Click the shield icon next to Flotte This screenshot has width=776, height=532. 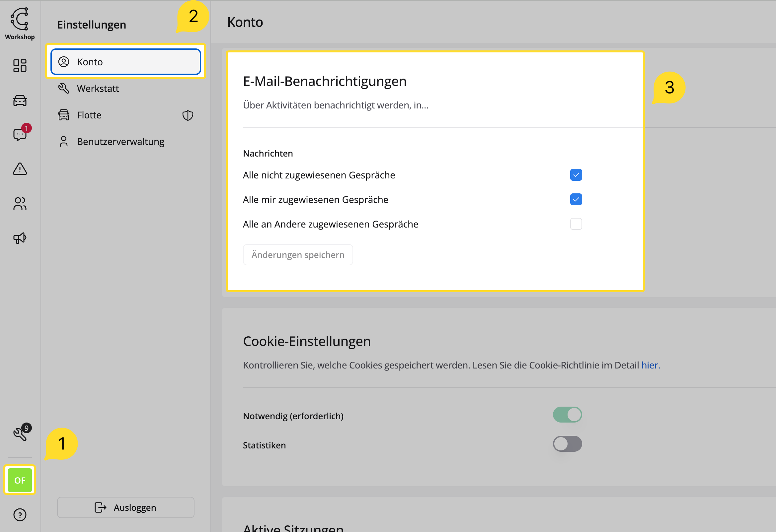(x=188, y=115)
